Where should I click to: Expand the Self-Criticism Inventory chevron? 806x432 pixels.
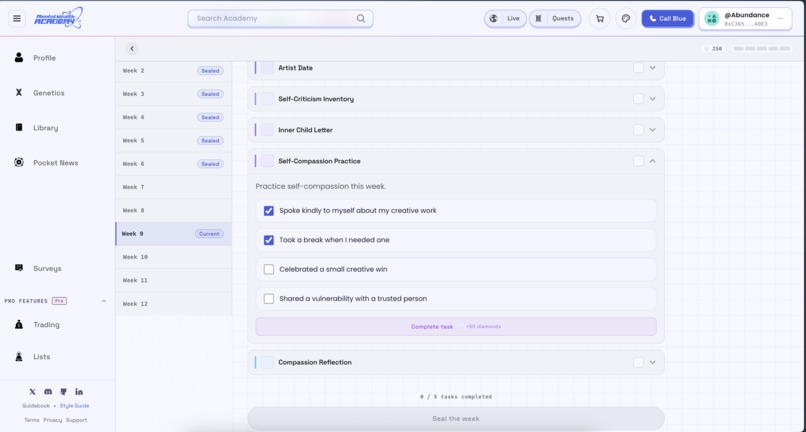coord(653,99)
